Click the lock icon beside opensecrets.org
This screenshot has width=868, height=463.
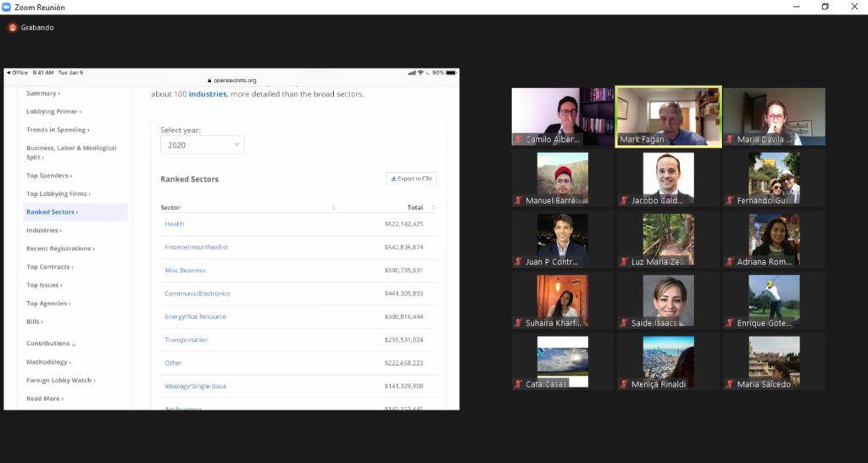click(x=210, y=81)
